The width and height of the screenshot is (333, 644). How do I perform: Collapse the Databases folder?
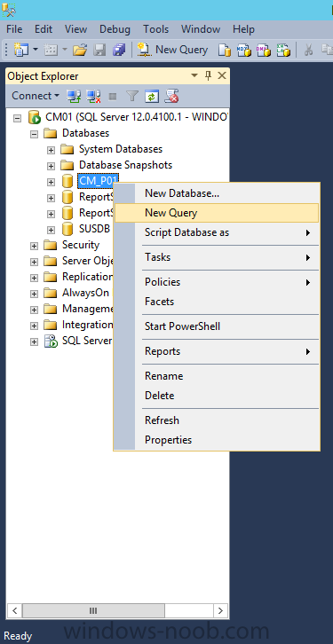(x=34, y=134)
